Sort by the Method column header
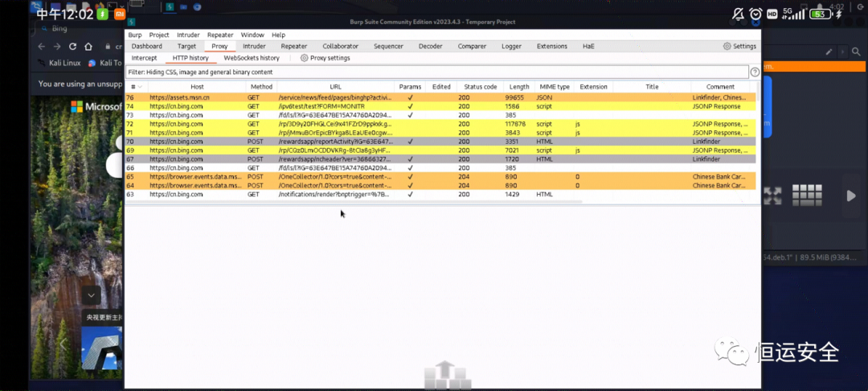 (261, 87)
